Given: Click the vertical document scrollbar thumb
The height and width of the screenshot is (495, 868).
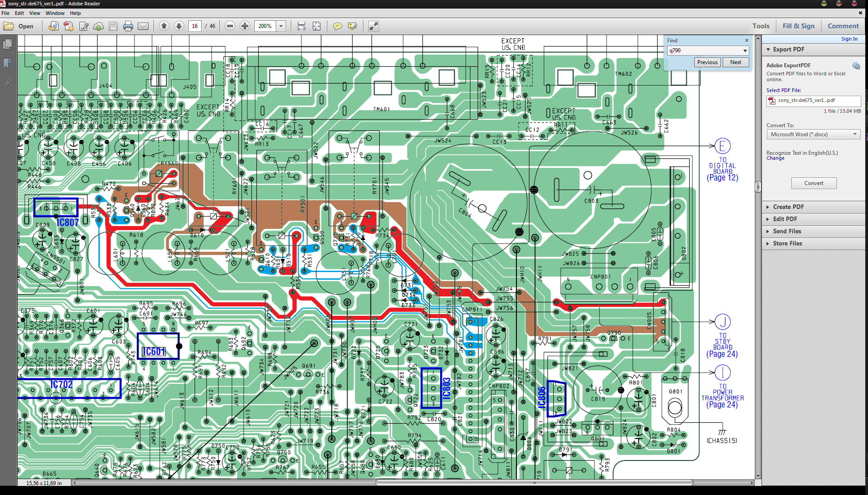Looking at the screenshot, I should pos(758,186).
